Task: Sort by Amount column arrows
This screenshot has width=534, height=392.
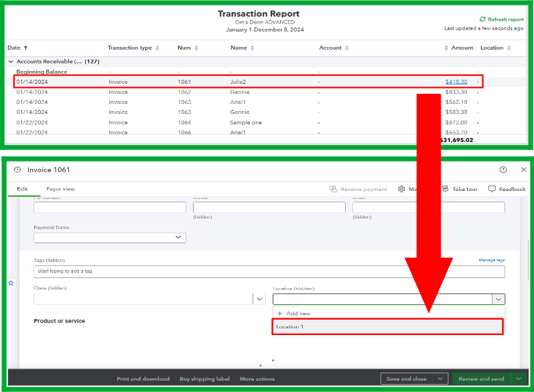Action: click(446, 48)
